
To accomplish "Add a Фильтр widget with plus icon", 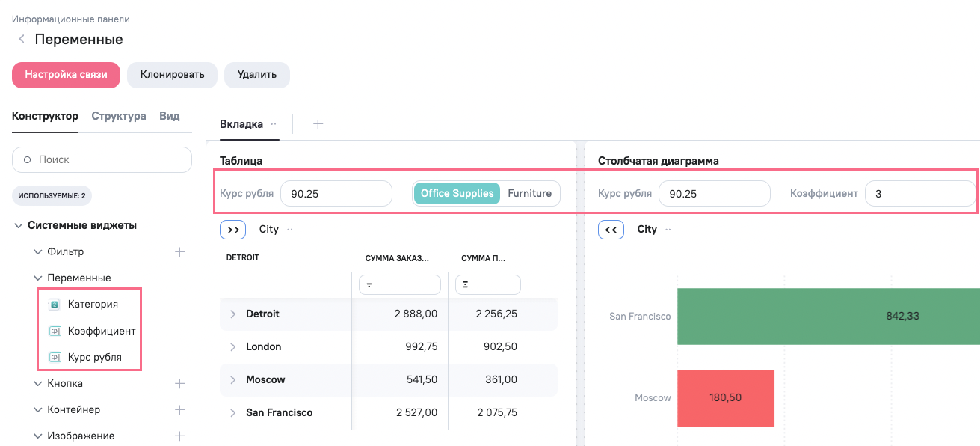I will click(179, 252).
